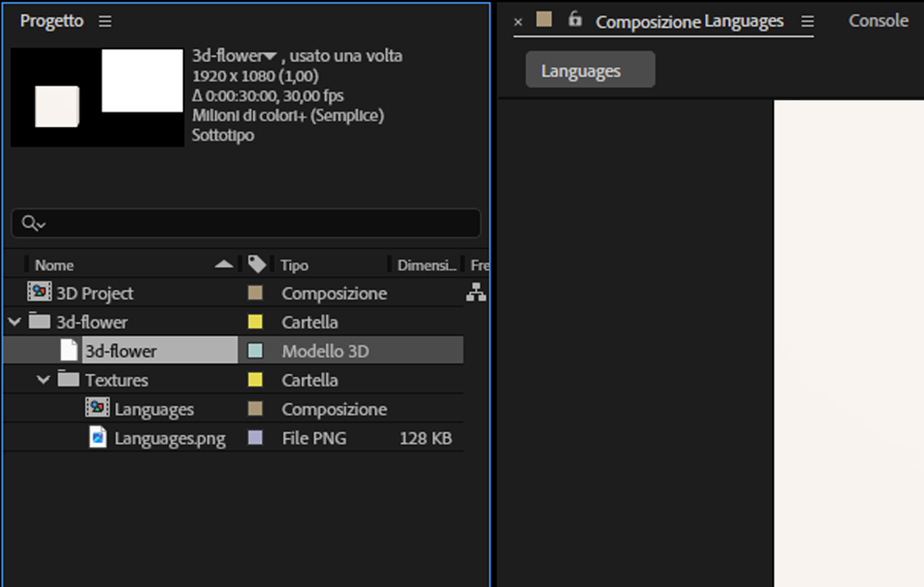Click the Milioni di colori+ (Semplice) text
Viewport: 924px width, 587px height.
[288, 116]
